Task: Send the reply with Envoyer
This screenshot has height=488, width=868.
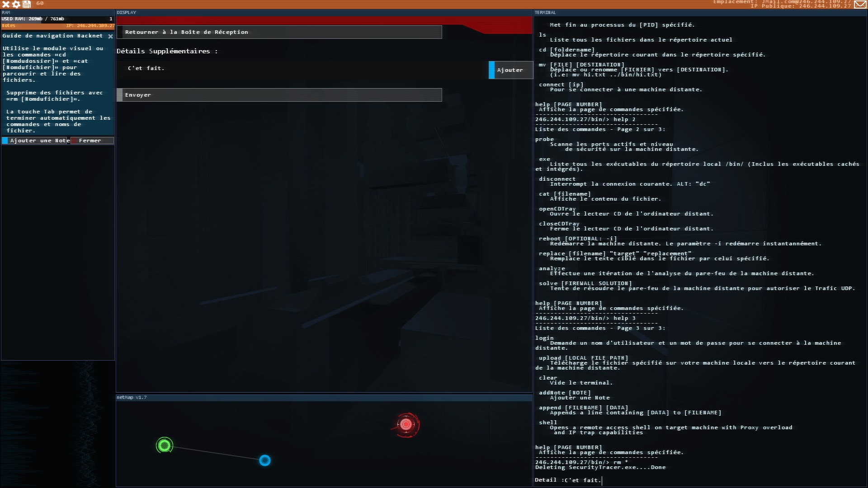Action: tap(279, 95)
